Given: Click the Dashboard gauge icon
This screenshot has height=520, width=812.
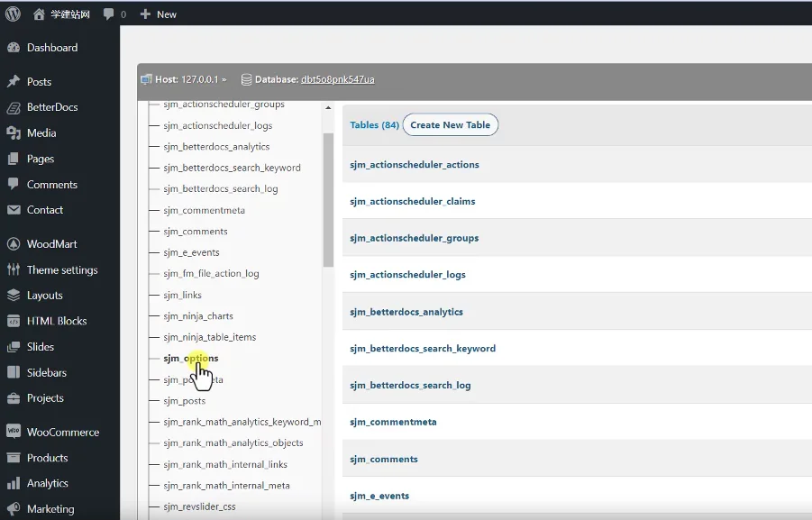Looking at the screenshot, I should (14, 48).
